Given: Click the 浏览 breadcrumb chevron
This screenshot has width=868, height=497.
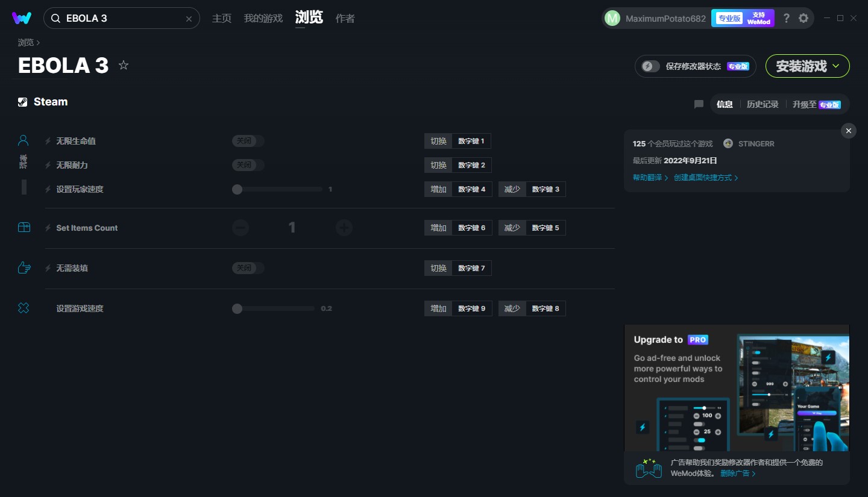Looking at the screenshot, I should tap(38, 43).
